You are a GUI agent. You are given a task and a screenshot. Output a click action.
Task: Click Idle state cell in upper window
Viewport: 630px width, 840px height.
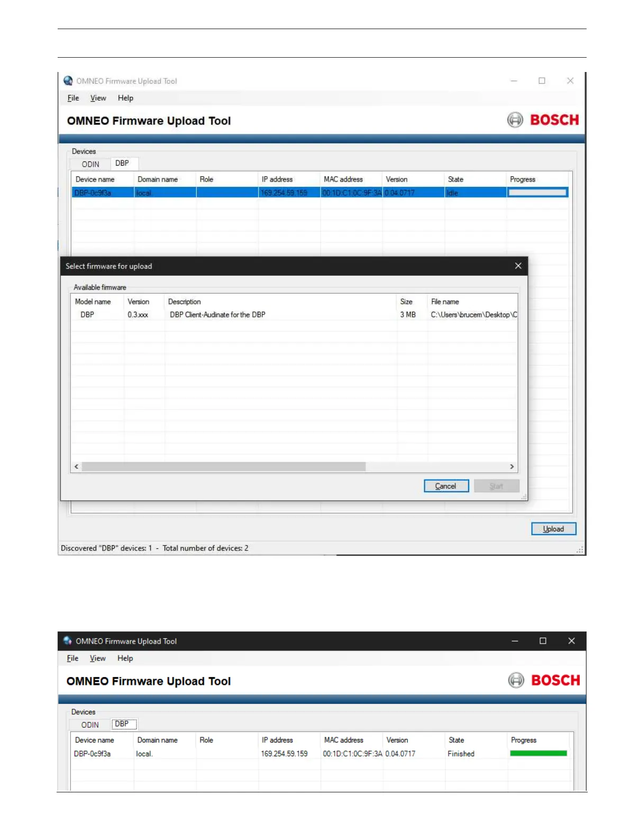click(x=452, y=193)
